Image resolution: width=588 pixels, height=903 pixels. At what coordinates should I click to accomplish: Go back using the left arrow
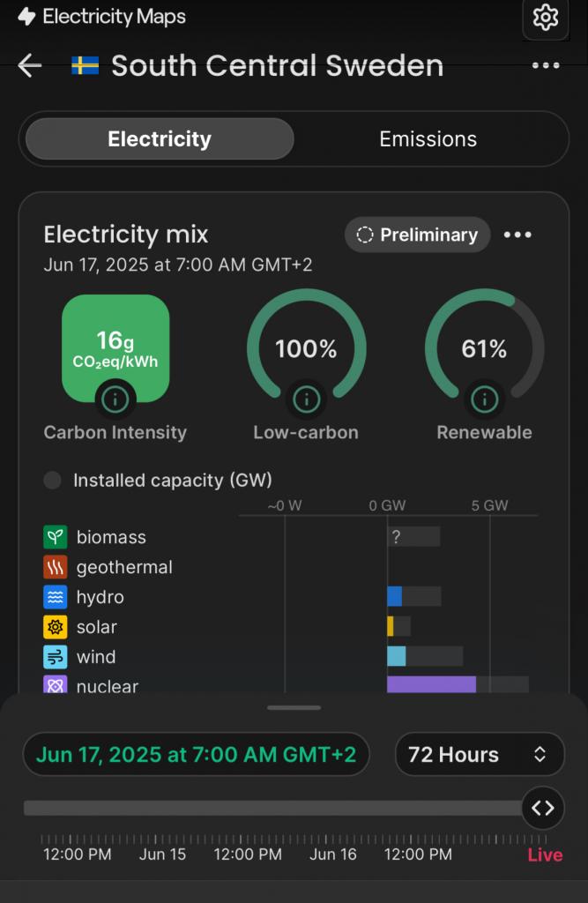pos(30,65)
